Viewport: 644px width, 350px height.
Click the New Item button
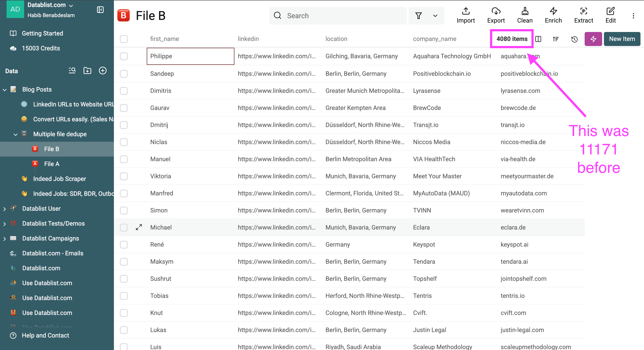coord(622,39)
